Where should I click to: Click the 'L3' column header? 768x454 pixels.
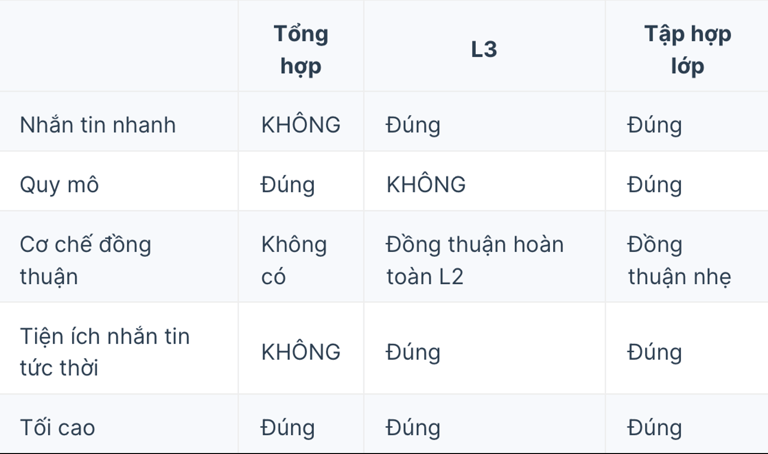484,49
